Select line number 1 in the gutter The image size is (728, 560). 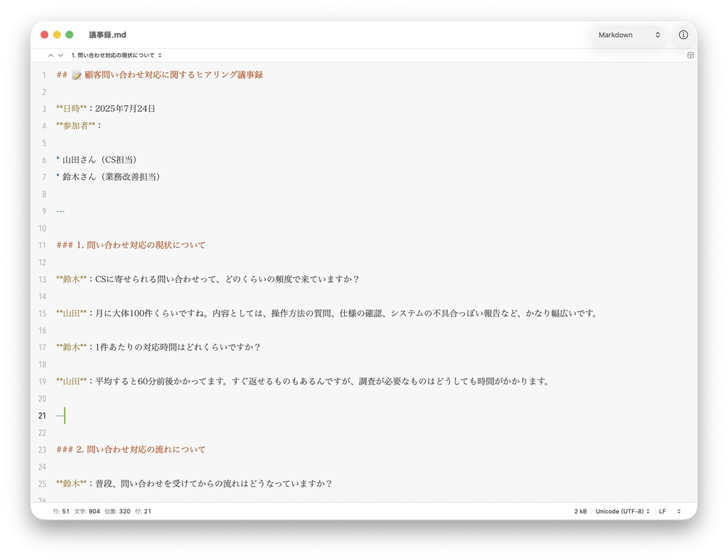[44, 74]
